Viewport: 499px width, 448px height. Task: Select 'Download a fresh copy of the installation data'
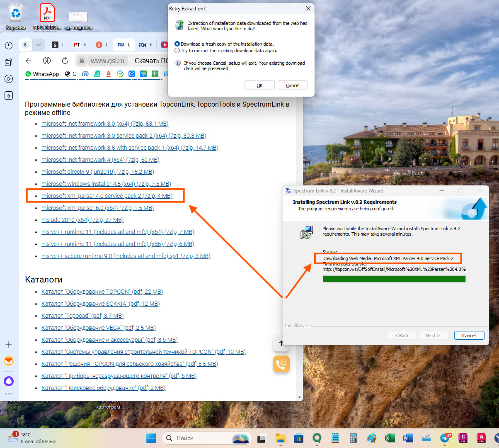point(224,44)
